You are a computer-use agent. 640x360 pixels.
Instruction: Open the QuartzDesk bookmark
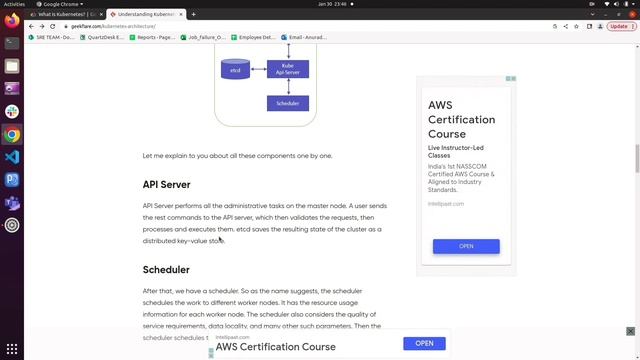click(x=102, y=37)
